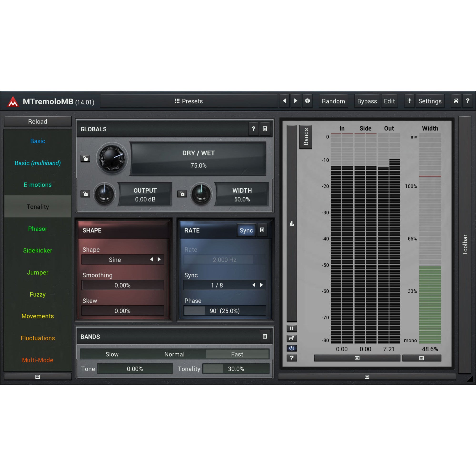This screenshot has width=476, height=476.
Task: Open help with top-right question mark
Action: point(467,101)
